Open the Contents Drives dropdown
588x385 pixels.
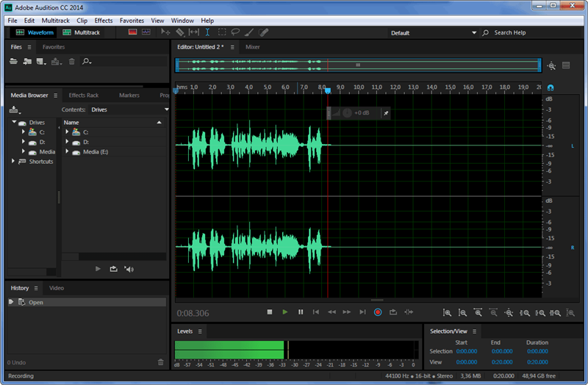[129, 109]
